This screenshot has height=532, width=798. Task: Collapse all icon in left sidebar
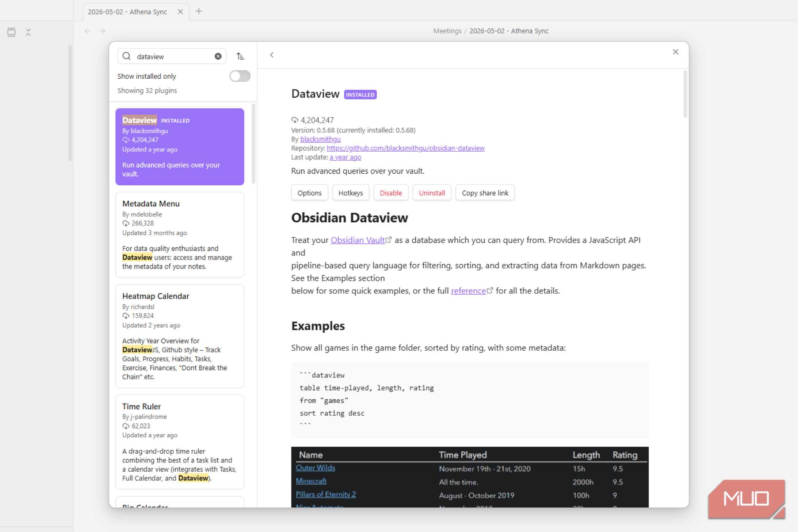tap(28, 32)
